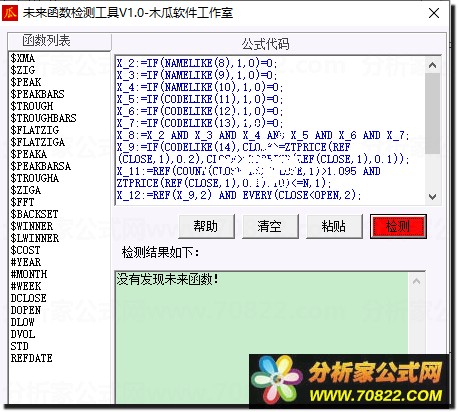Click the X_4 NAMELIKE(10) code line
The image size is (459, 412).
pos(200,87)
